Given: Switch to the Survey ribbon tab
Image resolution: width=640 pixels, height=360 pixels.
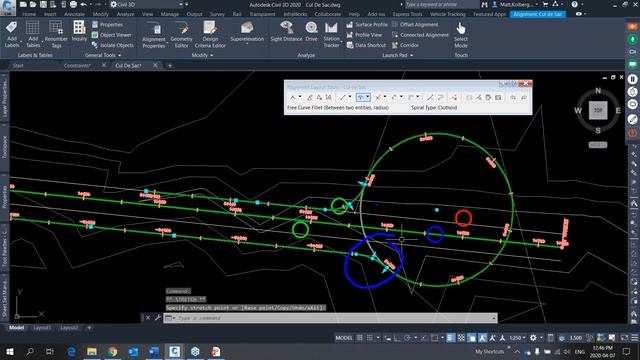Looking at the screenshot, I should (x=217, y=14).
